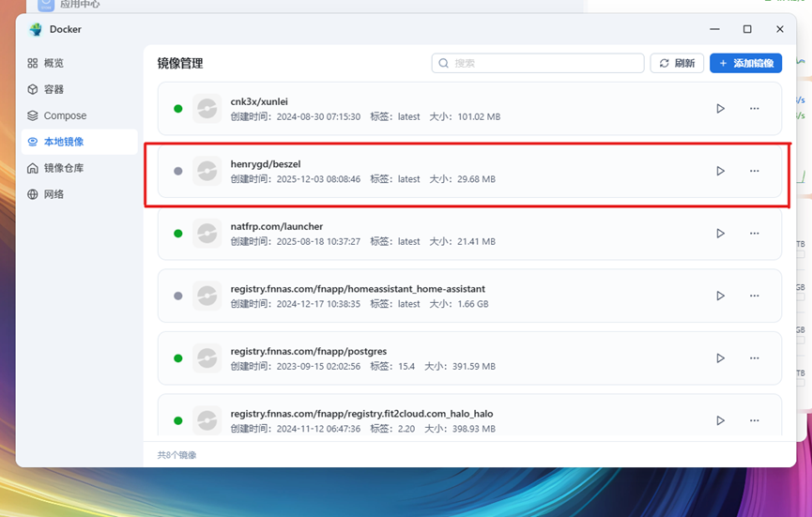Run the homeassistant_home-assistant image
812x517 pixels.
(x=720, y=296)
